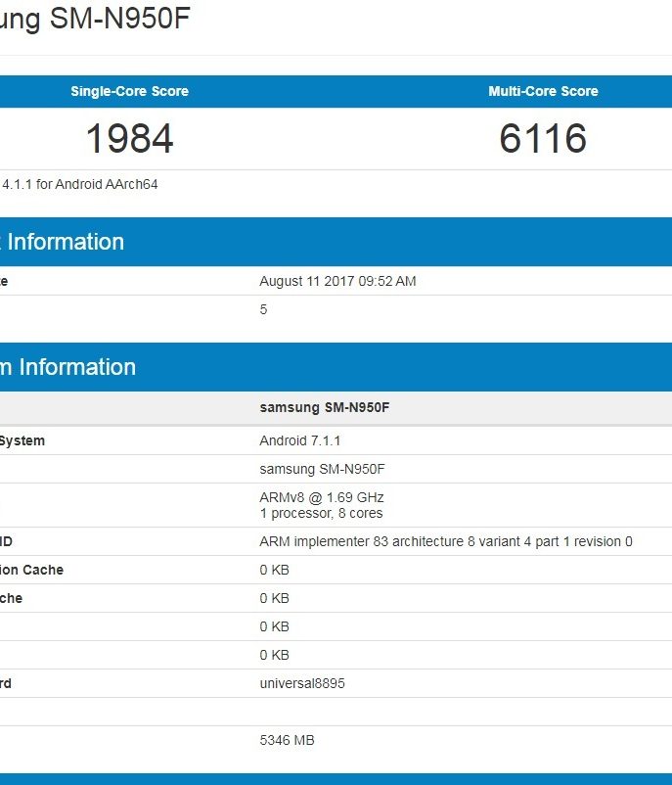Click the August 11 2017 upload date
The image size is (672, 785).
[337, 281]
